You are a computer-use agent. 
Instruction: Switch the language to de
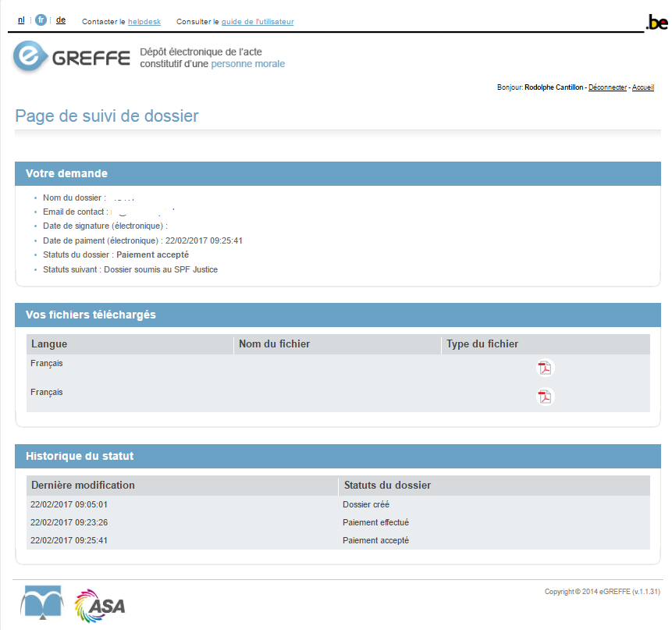click(x=61, y=20)
